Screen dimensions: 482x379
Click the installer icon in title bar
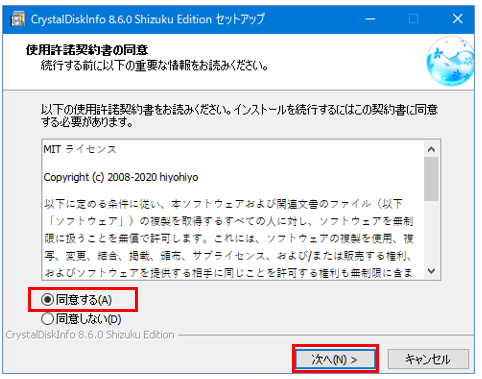coord(18,19)
